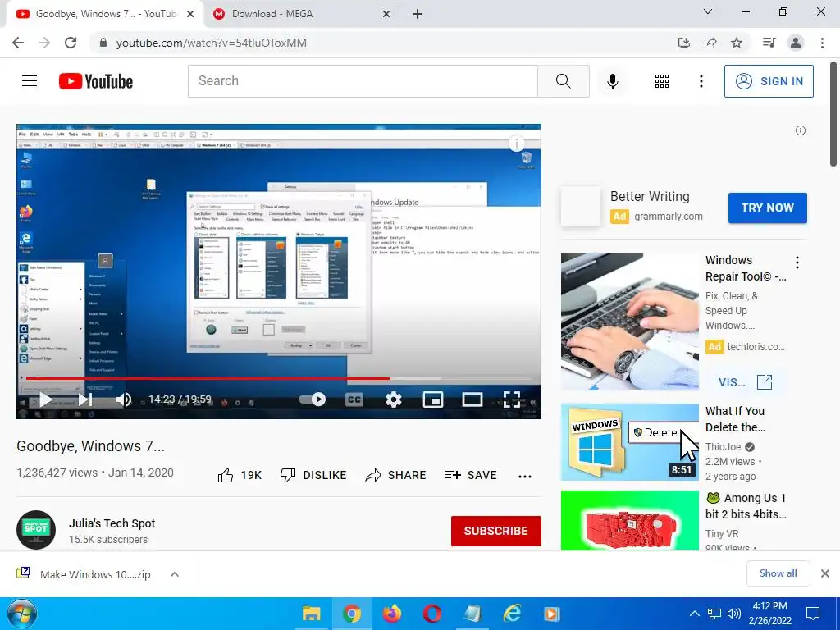Click the page vertical scrollbar
This screenshot has width=840, height=630.
pyautogui.click(x=833, y=115)
